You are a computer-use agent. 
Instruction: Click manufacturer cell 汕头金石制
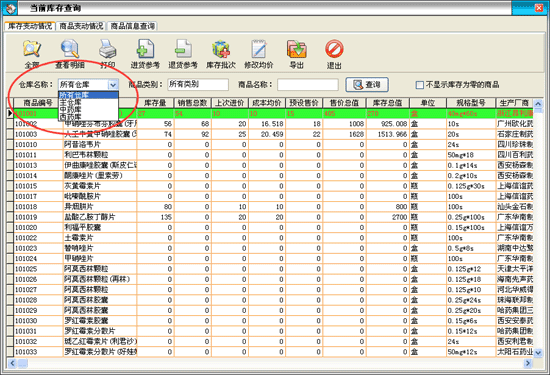click(515, 207)
